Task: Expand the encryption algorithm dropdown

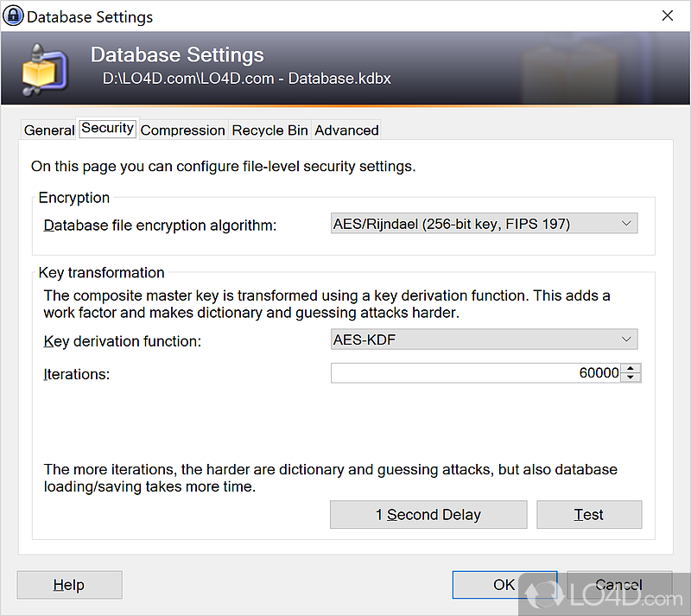Action: (x=484, y=224)
